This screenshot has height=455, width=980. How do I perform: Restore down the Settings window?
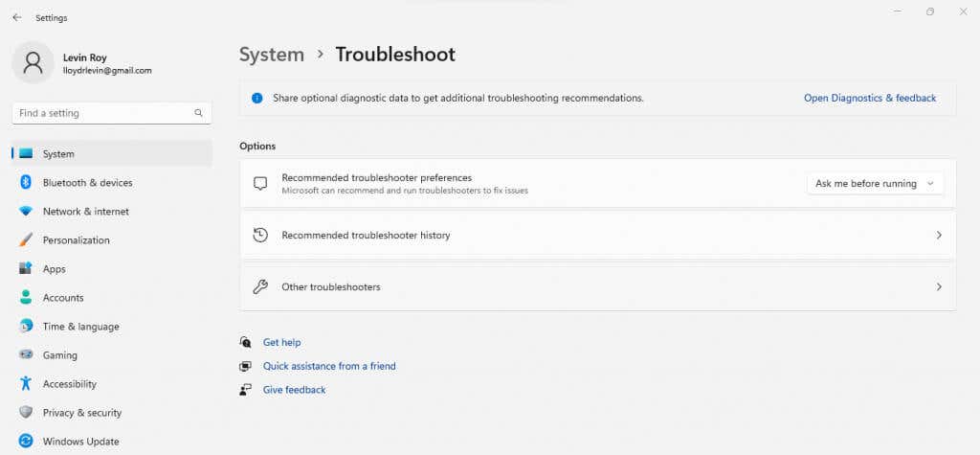tap(930, 11)
